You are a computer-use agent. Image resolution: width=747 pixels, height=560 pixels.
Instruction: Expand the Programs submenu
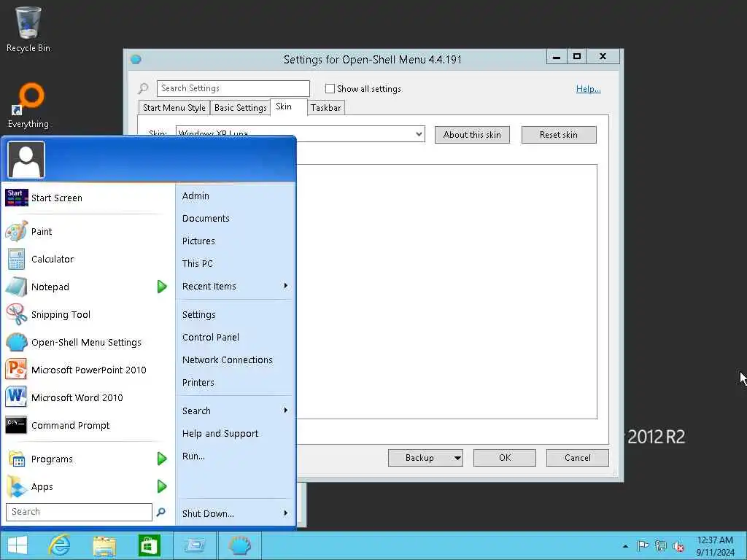tap(162, 459)
